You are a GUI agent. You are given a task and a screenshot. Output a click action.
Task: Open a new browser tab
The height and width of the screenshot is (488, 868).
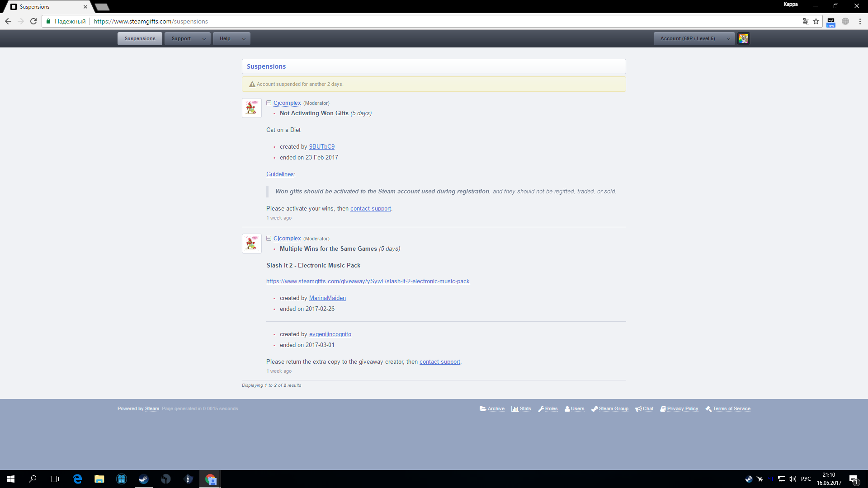(x=102, y=7)
